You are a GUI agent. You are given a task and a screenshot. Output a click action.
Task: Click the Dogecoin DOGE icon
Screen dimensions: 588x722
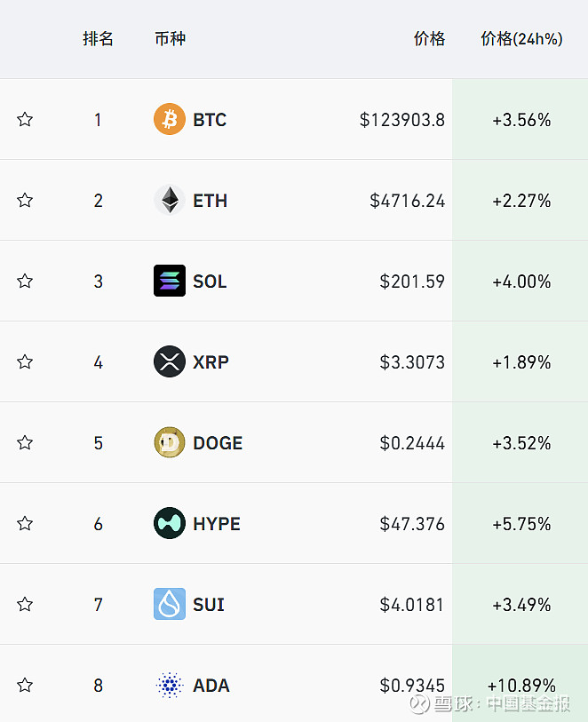tap(170, 442)
